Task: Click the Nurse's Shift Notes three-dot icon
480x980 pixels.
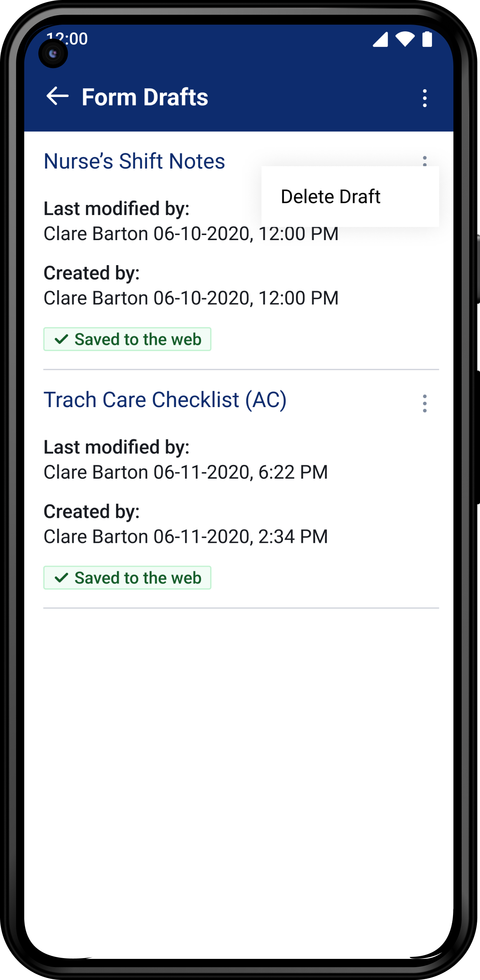Action: [424, 161]
